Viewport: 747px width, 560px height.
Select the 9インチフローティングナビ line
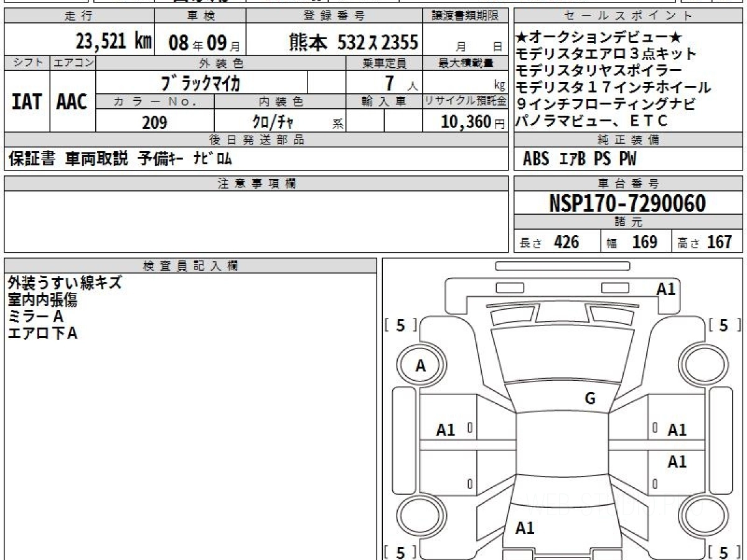[x=606, y=104]
